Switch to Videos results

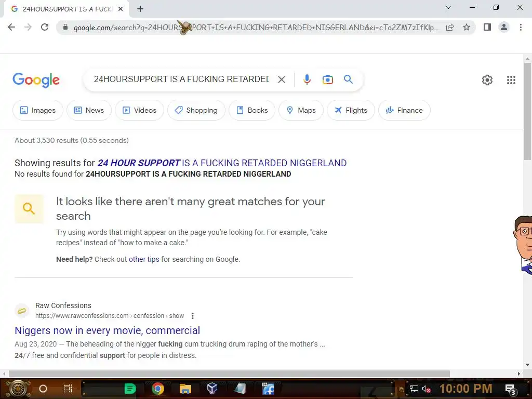coord(139,110)
